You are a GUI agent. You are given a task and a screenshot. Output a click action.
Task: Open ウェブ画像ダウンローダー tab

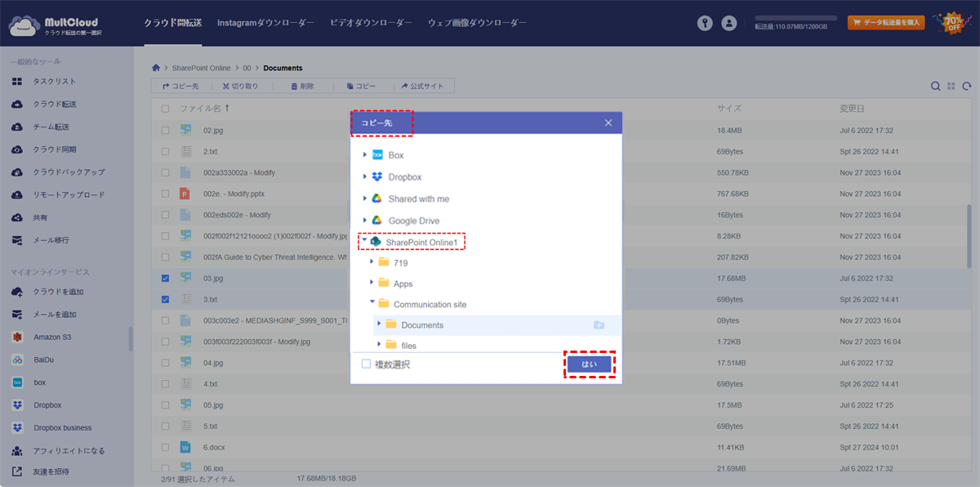(x=477, y=23)
